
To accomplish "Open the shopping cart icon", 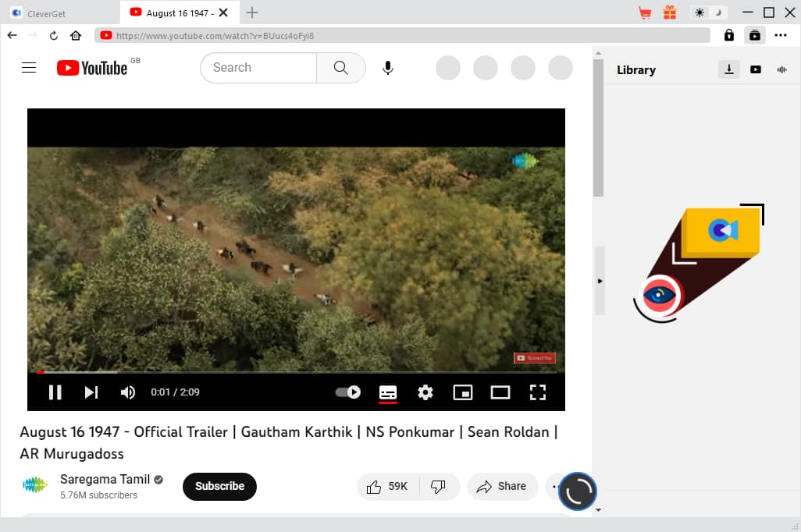I will click(x=645, y=12).
